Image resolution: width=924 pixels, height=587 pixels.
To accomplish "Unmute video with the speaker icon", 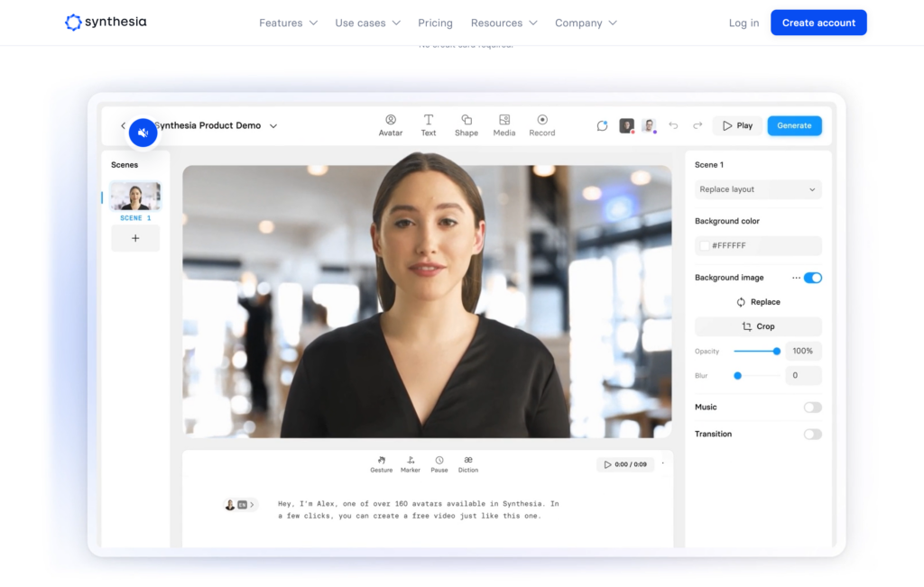I will [x=143, y=133].
